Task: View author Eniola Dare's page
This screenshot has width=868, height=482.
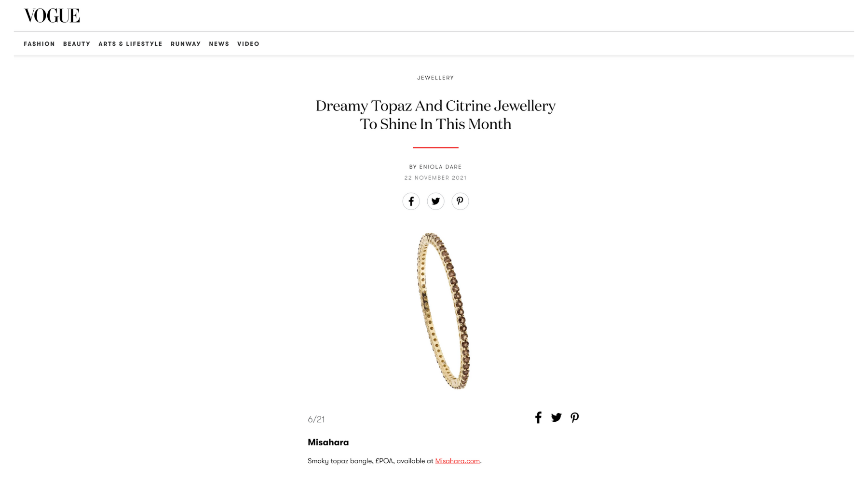Action: point(440,167)
